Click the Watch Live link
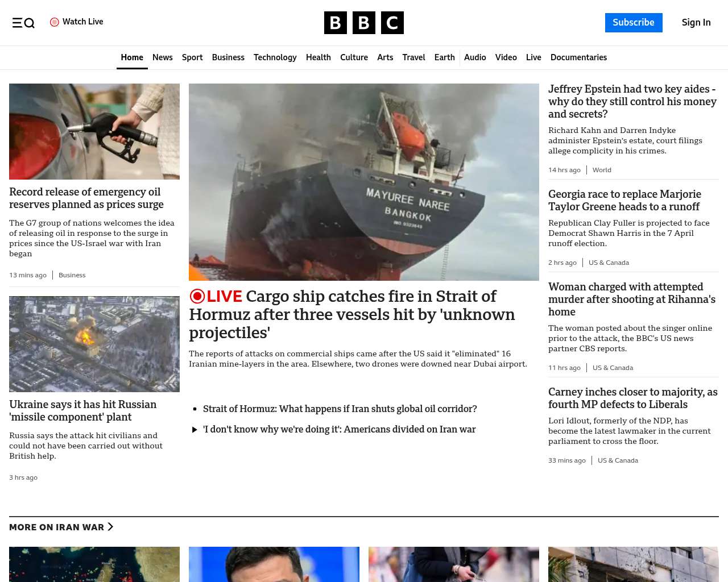Screen dimensions: 728x582 pyautogui.click(x=83, y=22)
